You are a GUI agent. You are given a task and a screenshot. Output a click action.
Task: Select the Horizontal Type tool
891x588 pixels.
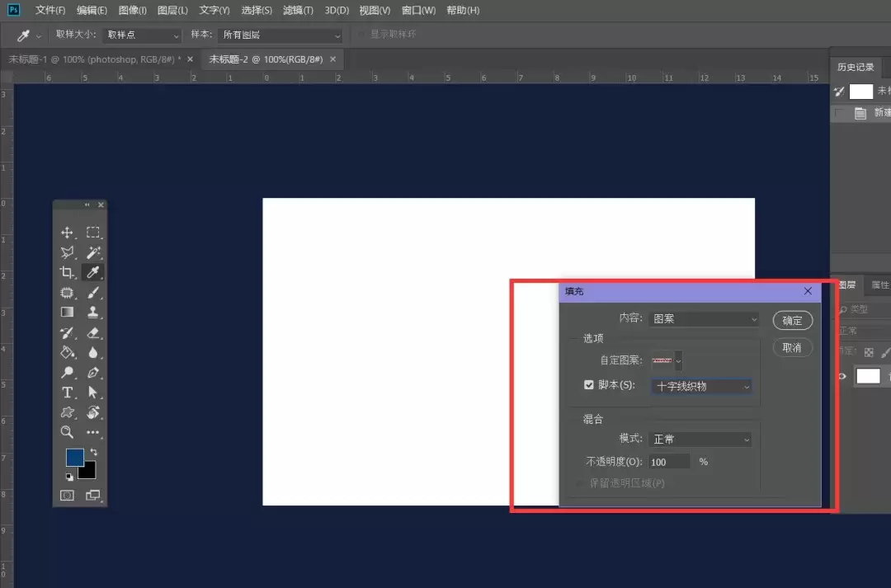(67, 392)
